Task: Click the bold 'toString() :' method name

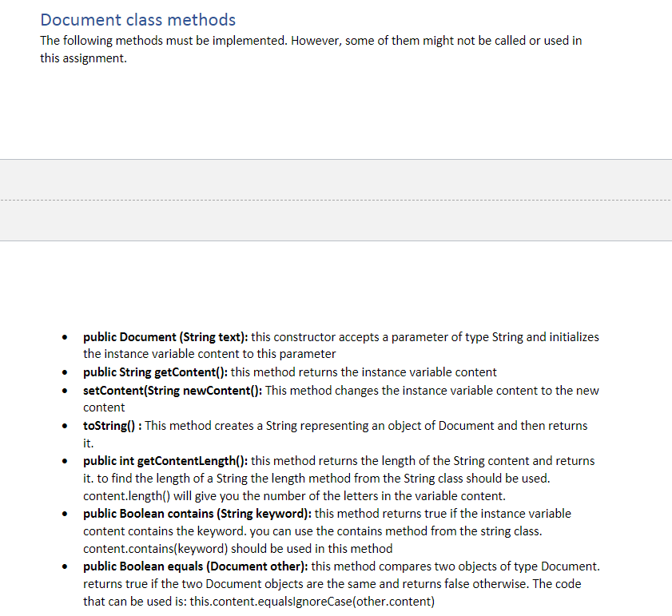Action: [x=113, y=426]
